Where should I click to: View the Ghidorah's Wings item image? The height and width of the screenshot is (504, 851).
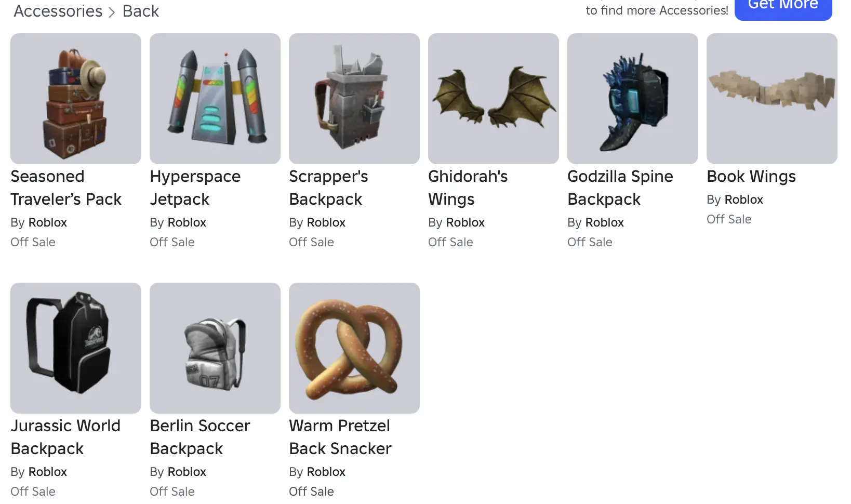494,99
